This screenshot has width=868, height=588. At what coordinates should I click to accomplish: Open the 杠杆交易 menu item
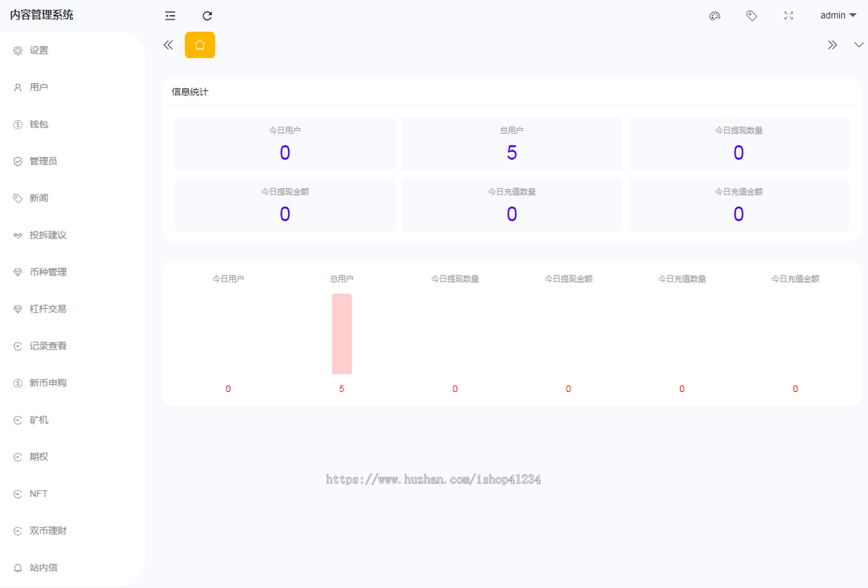[x=72, y=309]
